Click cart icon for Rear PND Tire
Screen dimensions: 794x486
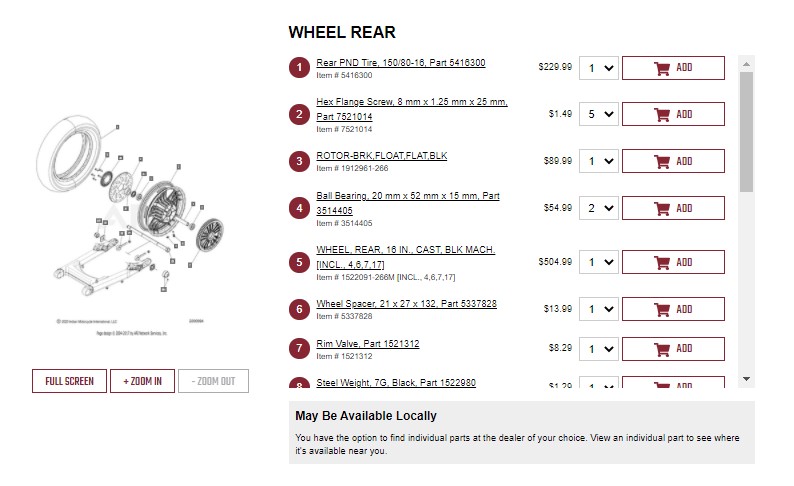tap(661, 68)
